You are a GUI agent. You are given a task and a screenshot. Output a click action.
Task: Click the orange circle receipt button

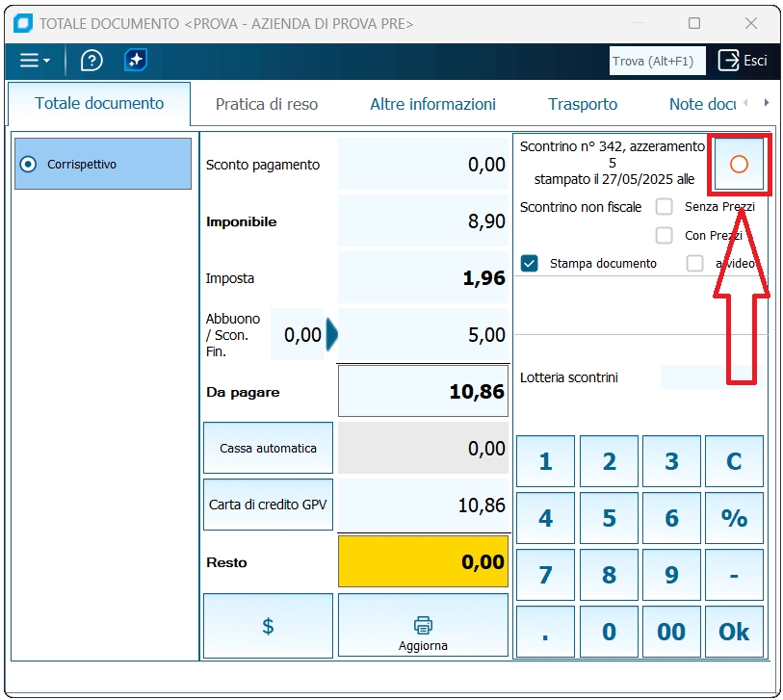click(739, 164)
